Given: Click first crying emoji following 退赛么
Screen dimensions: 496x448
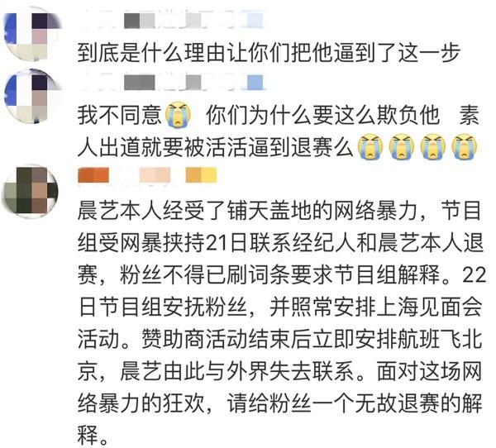Looking at the screenshot, I should tap(370, 146).
